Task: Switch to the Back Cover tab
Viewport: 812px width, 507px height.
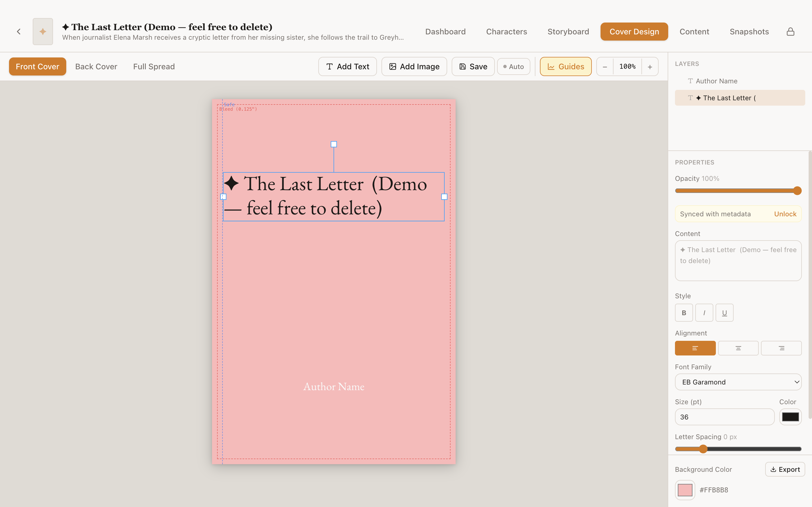Action: pos(96,66)
